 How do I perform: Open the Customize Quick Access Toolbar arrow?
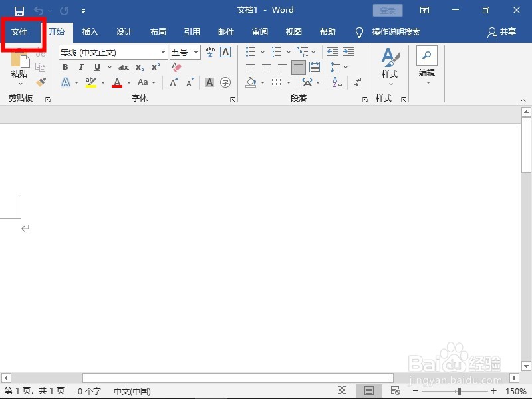tap(83, 11)
